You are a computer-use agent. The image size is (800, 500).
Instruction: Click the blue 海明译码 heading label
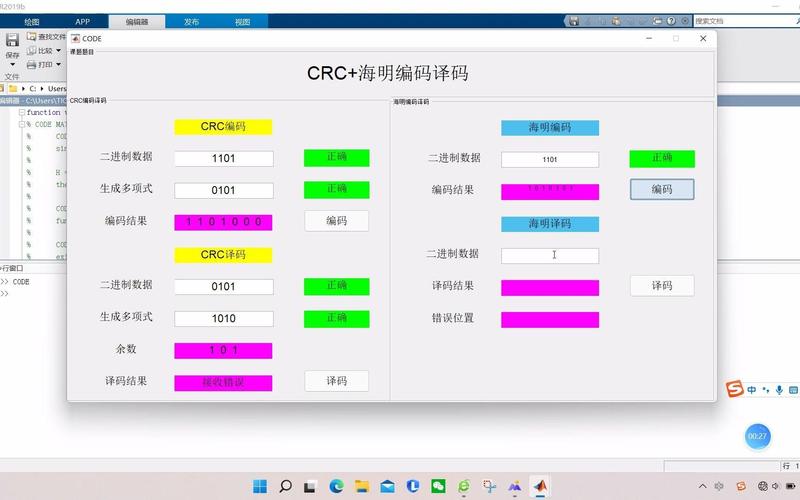point(550,224)
